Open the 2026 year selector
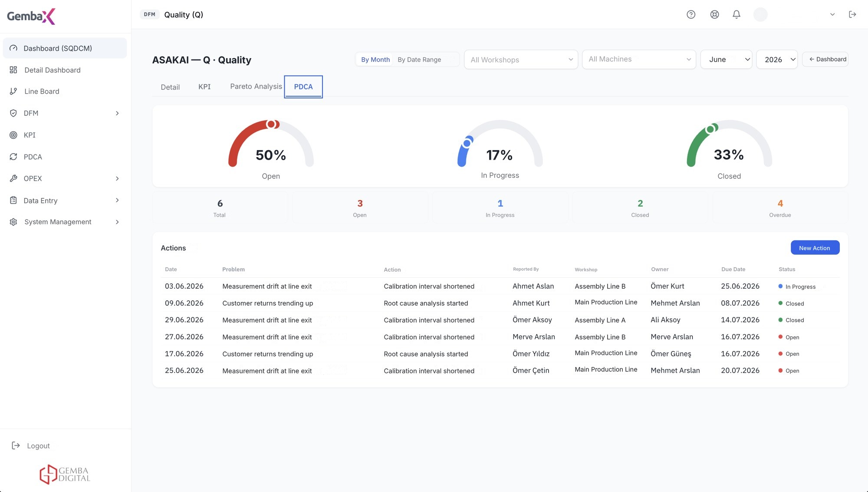Image resolution: width=868 pixels, height=492 pixels. (x=777, y=59)
